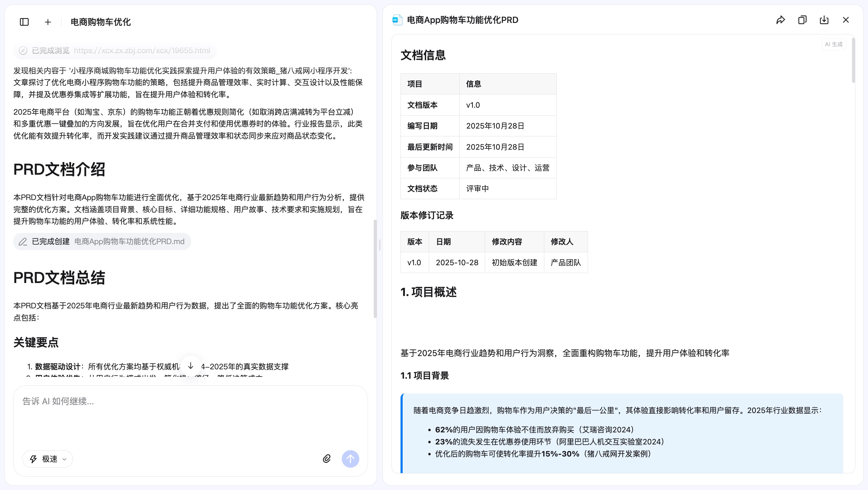Screen dimensions: 868x490
Task: Click the AI 生成 badge
Action: [833, 44]
